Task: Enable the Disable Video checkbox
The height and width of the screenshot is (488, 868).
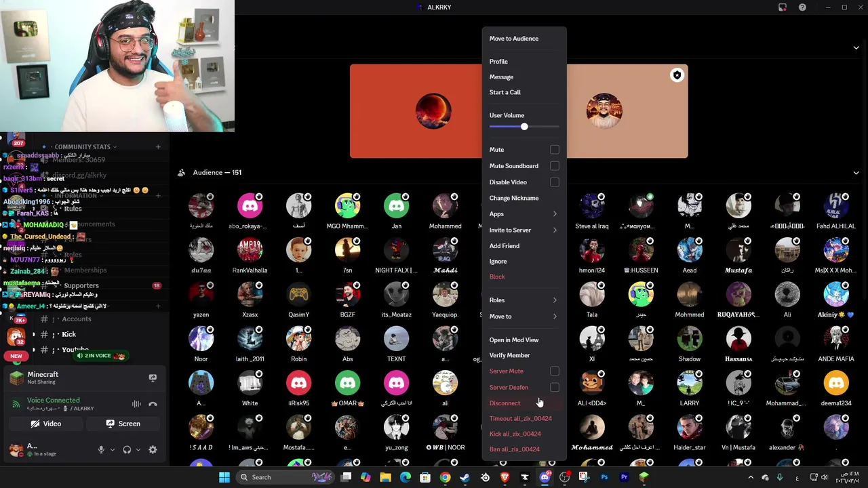Action: (555, 182)
